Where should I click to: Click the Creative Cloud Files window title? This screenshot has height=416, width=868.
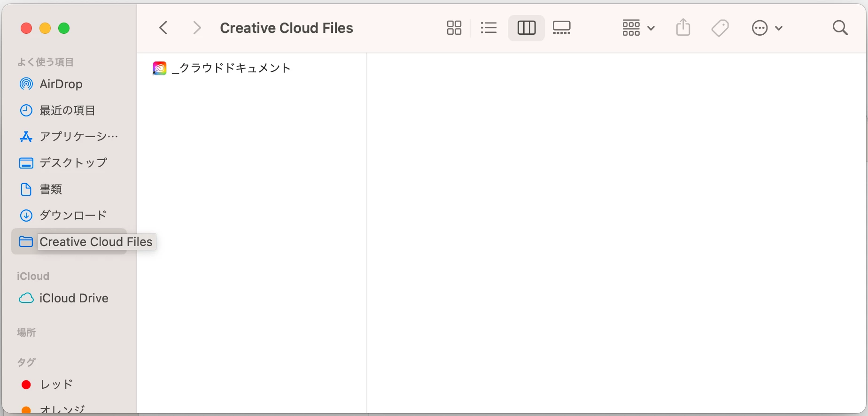[287, 28]
